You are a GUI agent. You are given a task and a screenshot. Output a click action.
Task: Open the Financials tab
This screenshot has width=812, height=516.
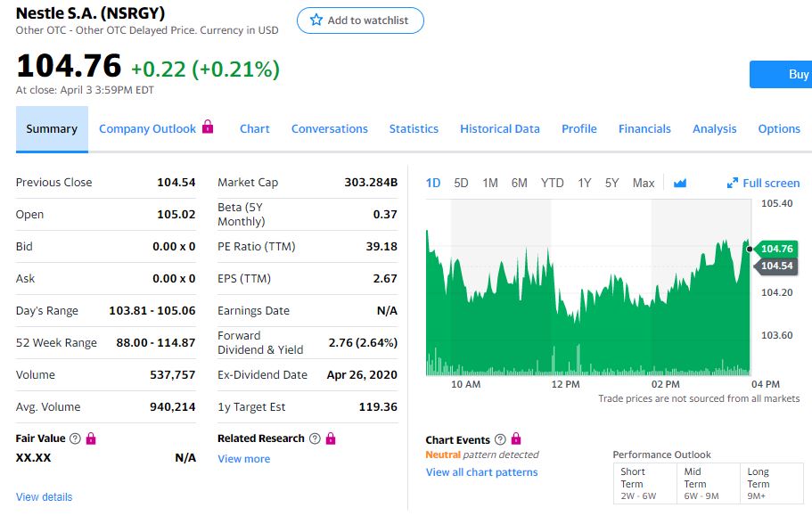(x=644, y=128)
